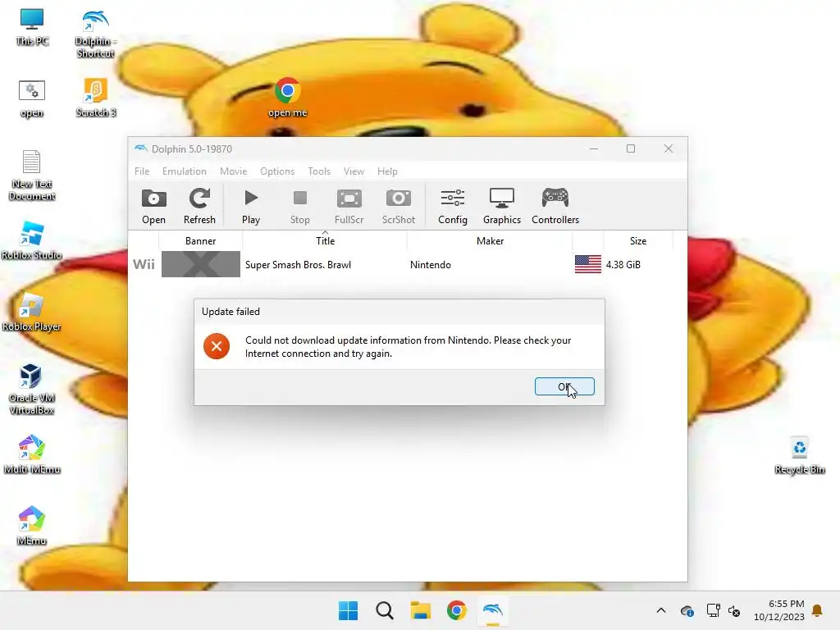Click the Open toolbar icon in Dolphin
Screen dimensions: 840x630
click(x=153, y=206)
